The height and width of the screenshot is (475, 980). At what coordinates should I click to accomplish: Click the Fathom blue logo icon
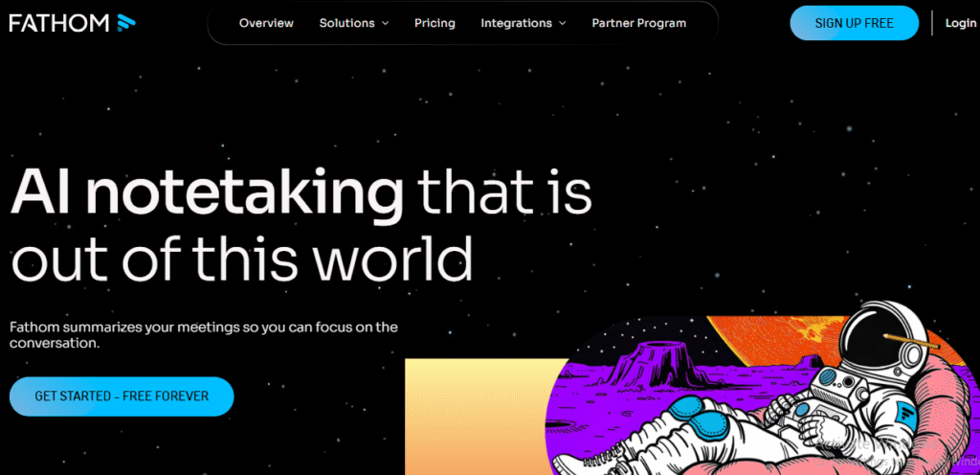pyautogui.click(x=125, y=23)
